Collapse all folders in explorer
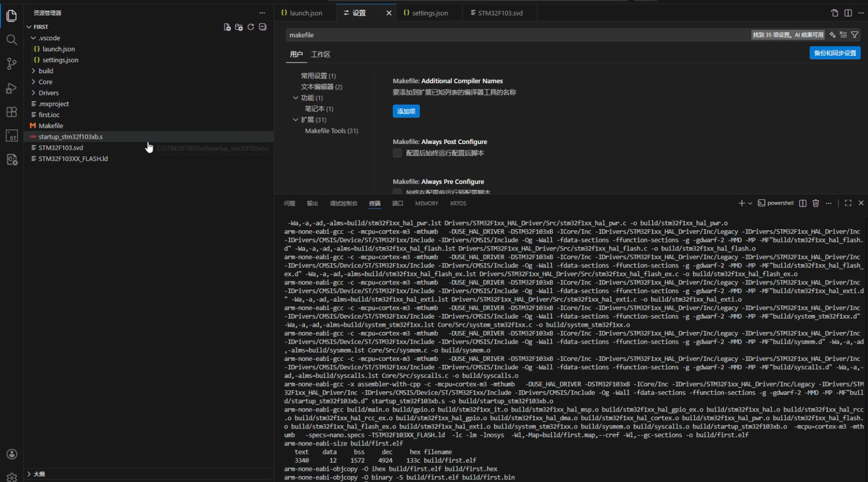This screenshot has width=868, height=482. pos(263,27)
